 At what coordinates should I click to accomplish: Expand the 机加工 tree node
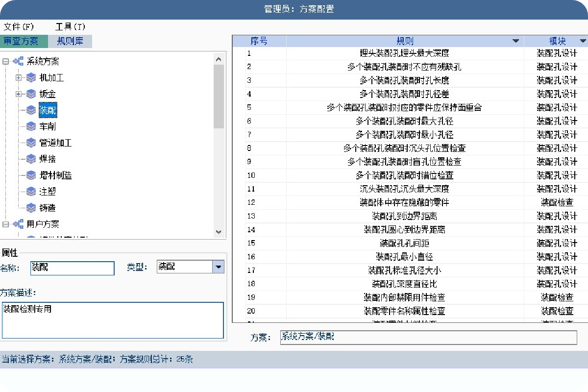click(x=19, y=77)
